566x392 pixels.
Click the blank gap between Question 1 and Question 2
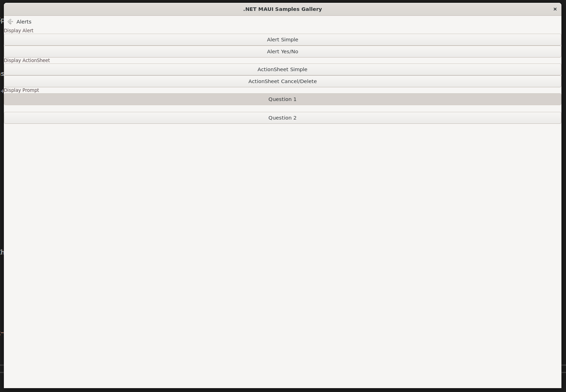pos(282,108)
